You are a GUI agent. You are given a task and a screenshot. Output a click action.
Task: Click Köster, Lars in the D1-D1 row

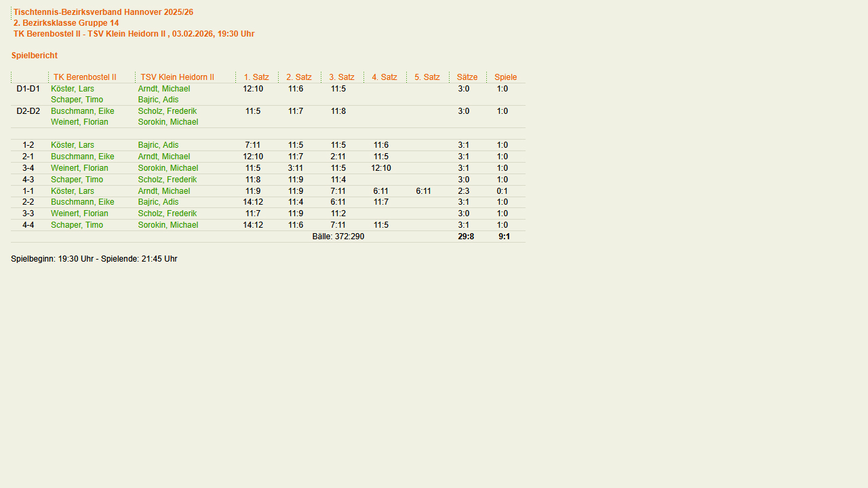tap(73, 89)
